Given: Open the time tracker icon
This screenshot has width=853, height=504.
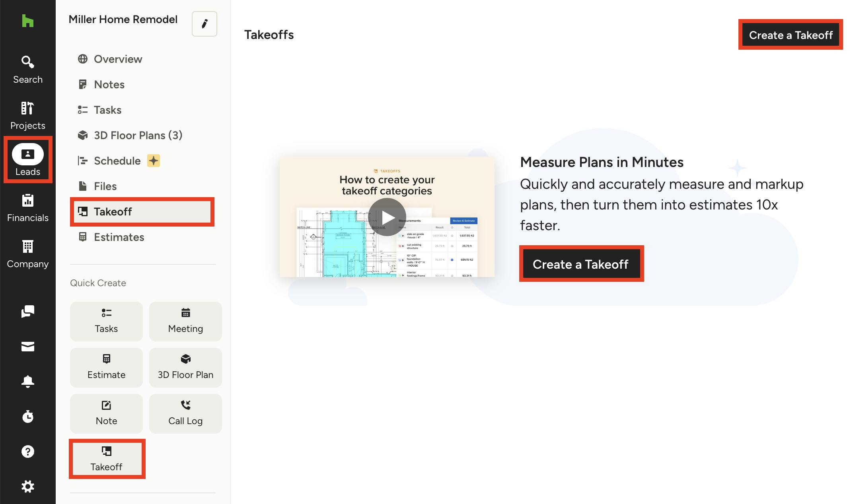Looking at the screenshot, I should click(x=27, y=417).
